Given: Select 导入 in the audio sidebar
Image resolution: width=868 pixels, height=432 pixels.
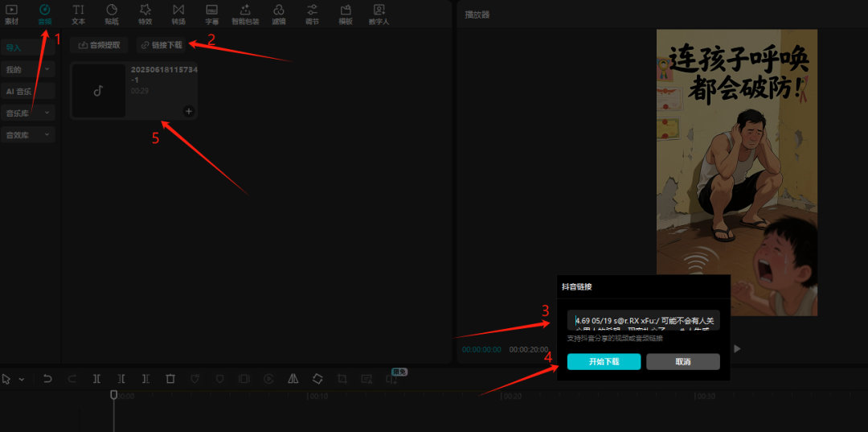Looking at the screenshot, I should pos(28,47).
